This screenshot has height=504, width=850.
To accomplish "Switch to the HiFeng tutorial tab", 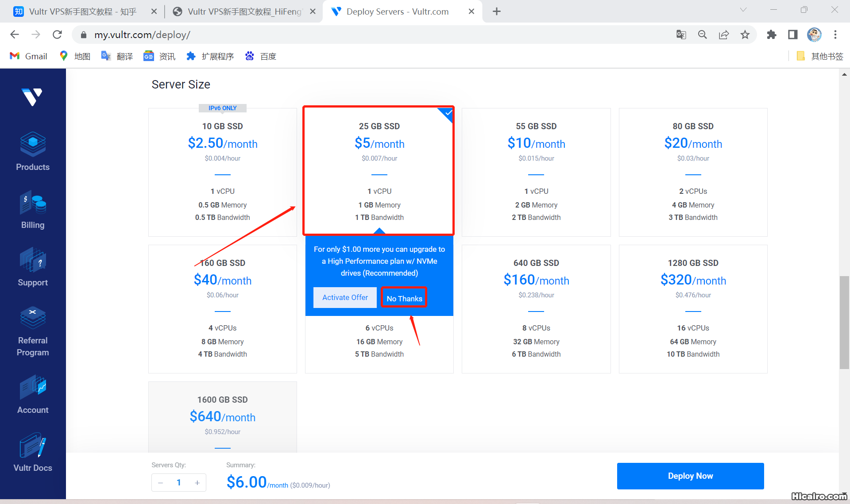I will point(243,12).
